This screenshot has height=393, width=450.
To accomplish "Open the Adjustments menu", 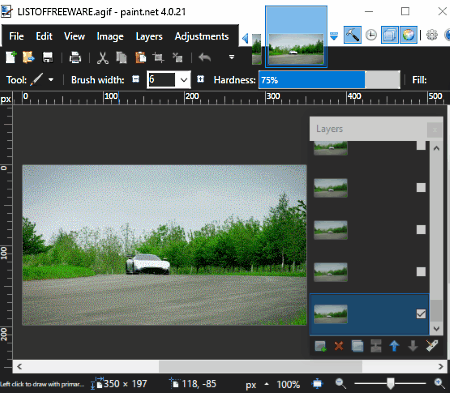I will pos(202,36).
